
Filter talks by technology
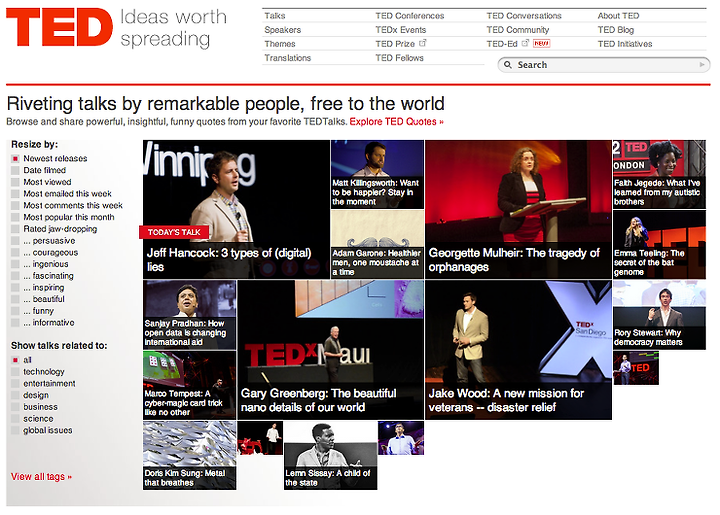tap(44, 372)
